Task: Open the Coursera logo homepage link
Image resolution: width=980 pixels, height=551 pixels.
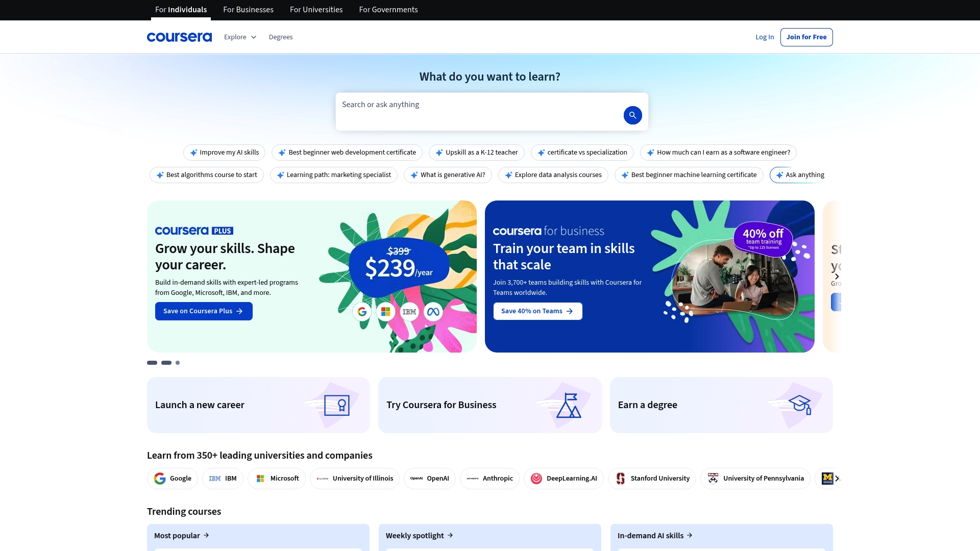Action: [179, 37]
